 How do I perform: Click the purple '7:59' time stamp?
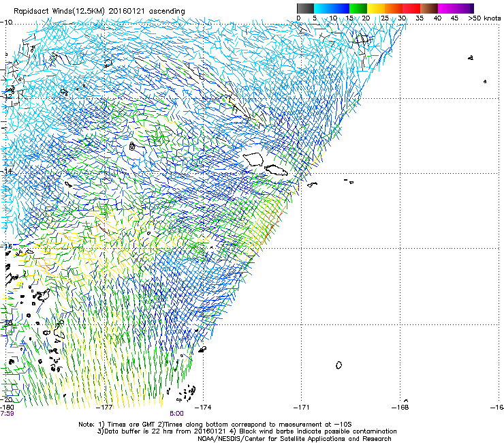click(7, 414)
